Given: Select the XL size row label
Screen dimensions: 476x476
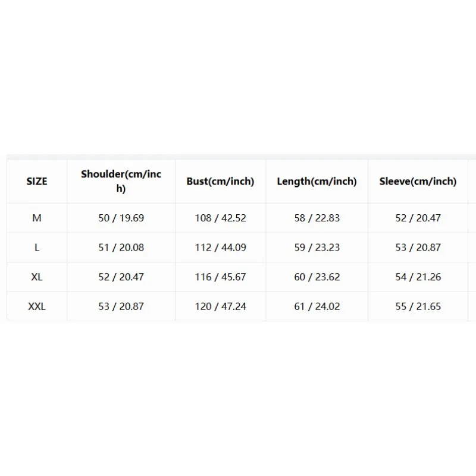Looking at the screenshot, I should 37,277.
